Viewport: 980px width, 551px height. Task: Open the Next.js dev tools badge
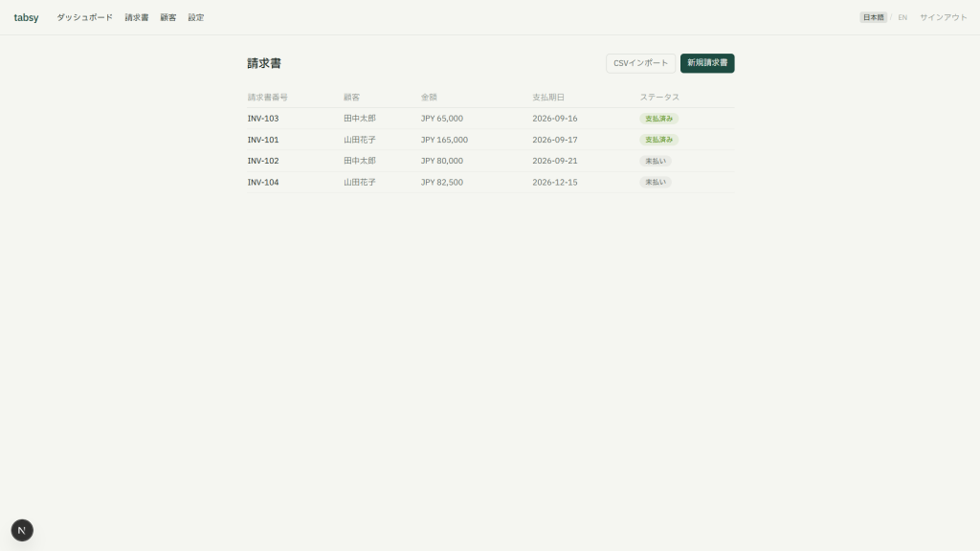pyautogui.click(x=22, y=530)
